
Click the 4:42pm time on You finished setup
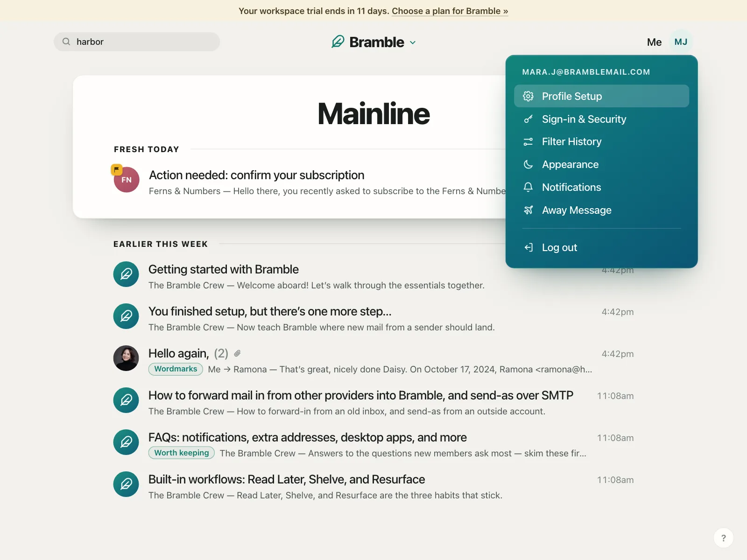617,312
